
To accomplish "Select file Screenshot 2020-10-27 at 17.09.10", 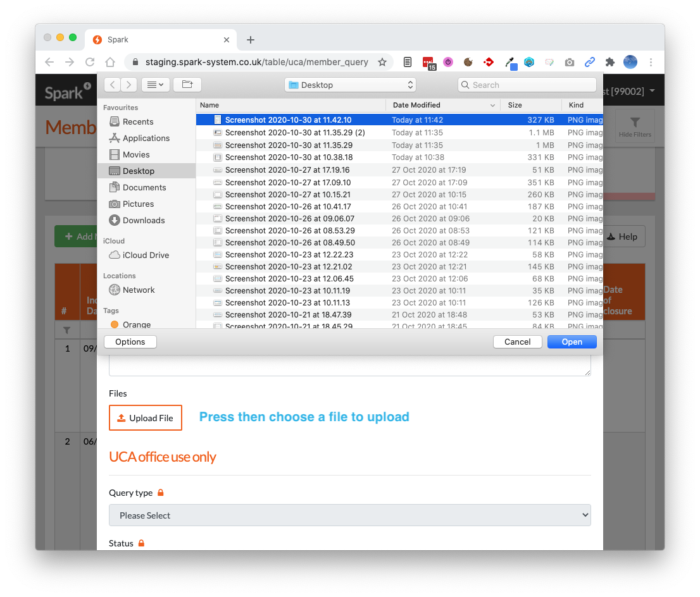I will point(287,182).
